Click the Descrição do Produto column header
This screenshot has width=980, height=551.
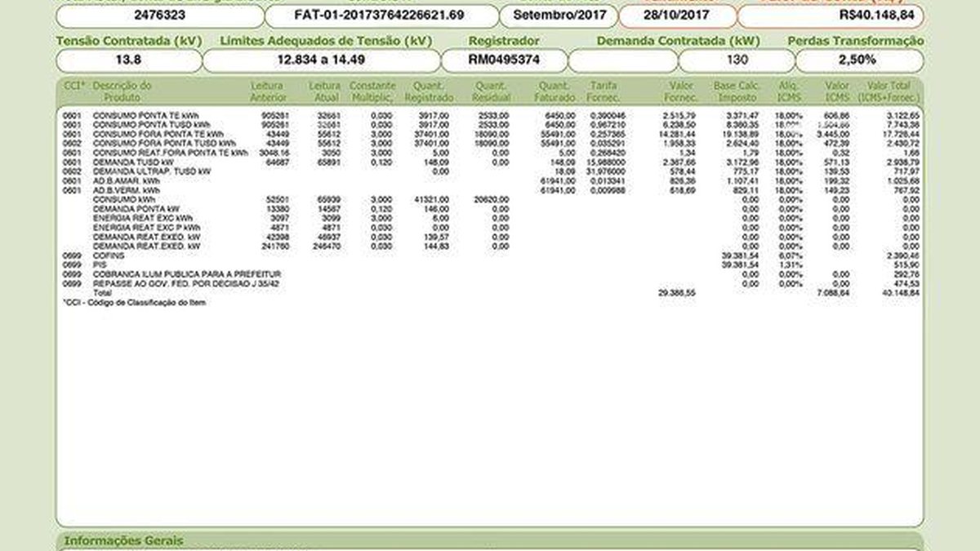click(122, 91)
